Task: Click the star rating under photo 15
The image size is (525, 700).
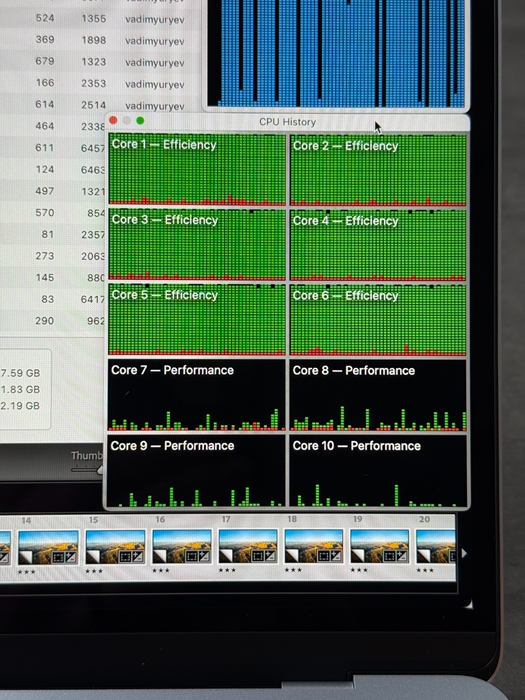Action: tap(94, 571)
